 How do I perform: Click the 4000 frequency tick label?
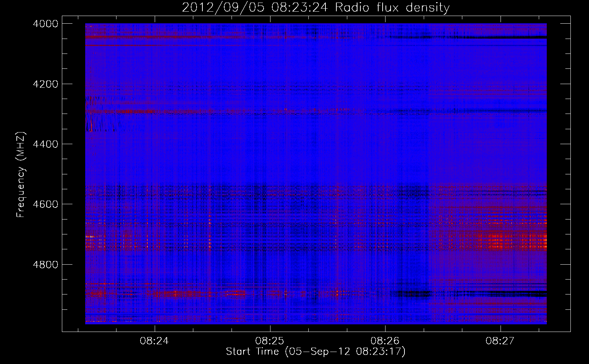click(46, 24)
